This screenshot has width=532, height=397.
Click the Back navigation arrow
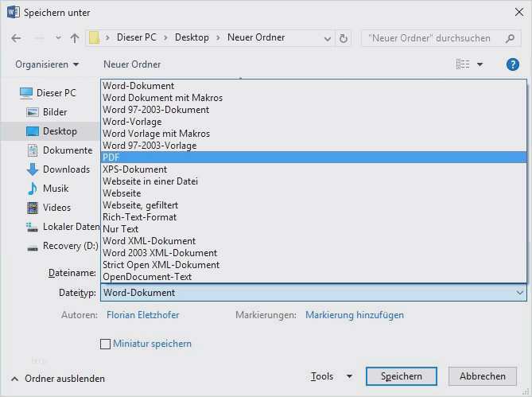(16, 38)
